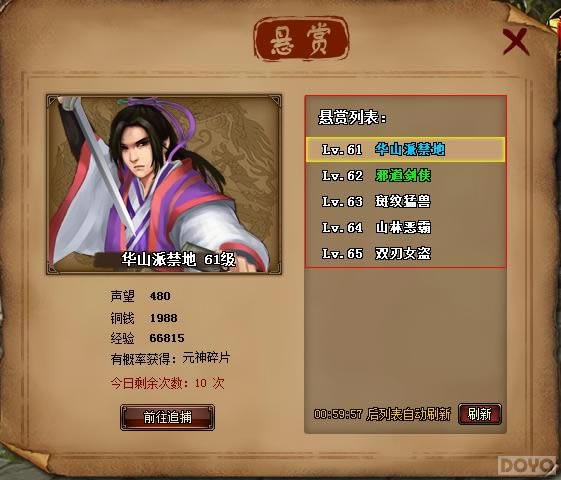Click the 悬赏 title stamp
Viewport: 561px width, 480px height.
pyautogui.click(x=301, y=39)
